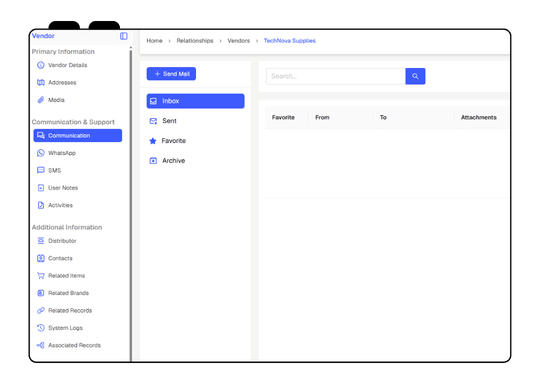540x384 pixels.
Task: Click TechNova Supplies breadcrumb link
Action: coord(290,41)
